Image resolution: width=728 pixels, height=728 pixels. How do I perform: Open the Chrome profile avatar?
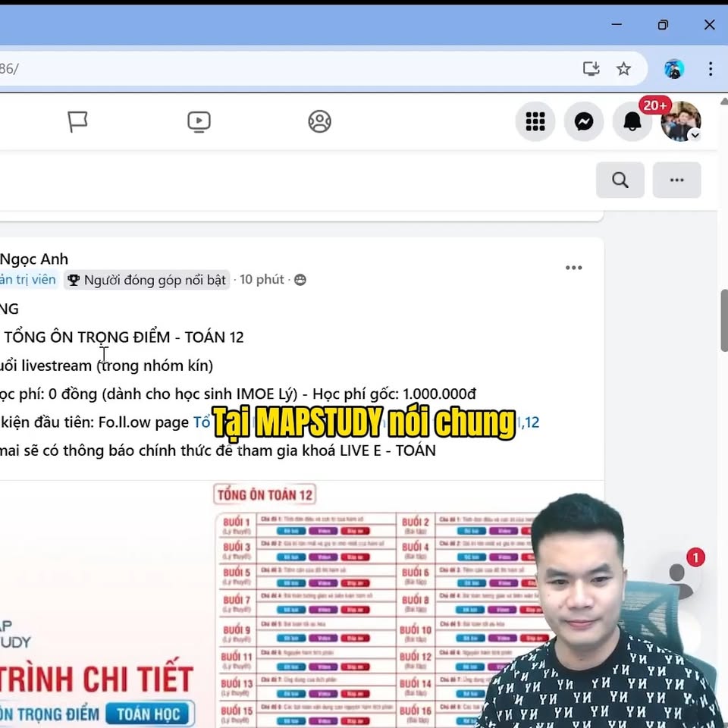pyautogui.click(x=674, y=69)
